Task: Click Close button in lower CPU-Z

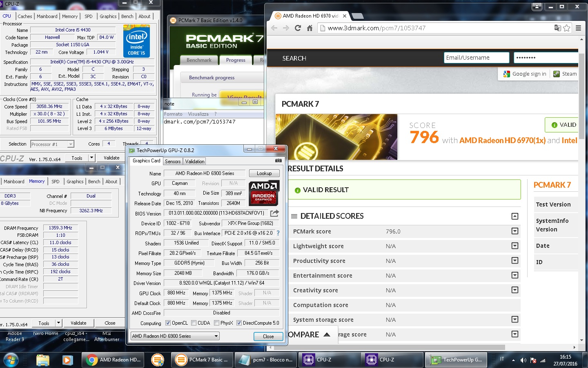Action: 110,323
